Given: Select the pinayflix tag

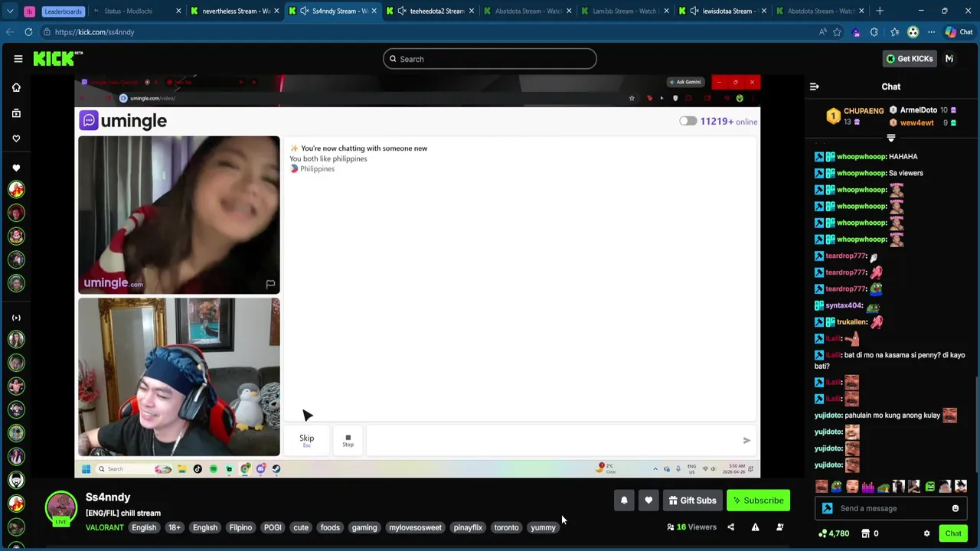Looking at the screenshot, I should [468, 527].
